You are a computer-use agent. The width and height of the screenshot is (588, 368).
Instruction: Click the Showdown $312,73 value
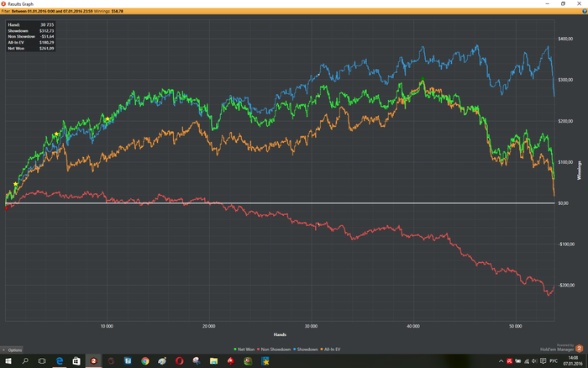click(46, 31)
